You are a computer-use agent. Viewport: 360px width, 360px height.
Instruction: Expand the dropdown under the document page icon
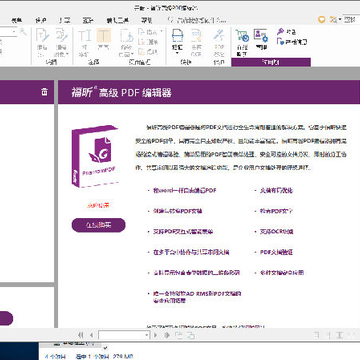tap(132, 54)
